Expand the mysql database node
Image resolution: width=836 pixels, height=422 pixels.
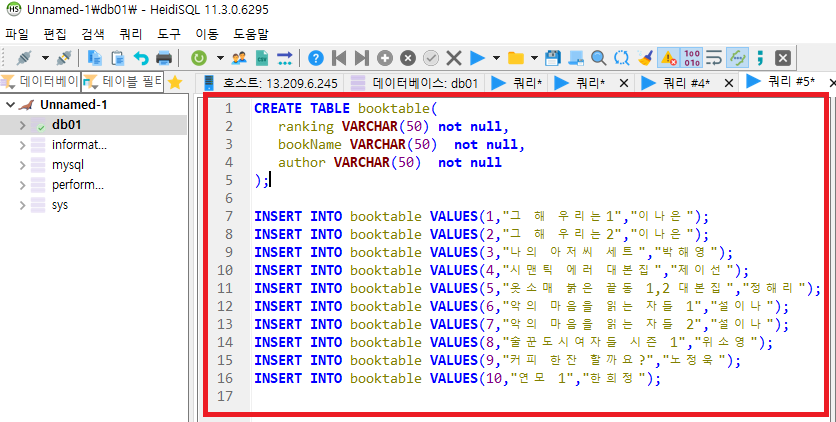(x=22, y=165)
